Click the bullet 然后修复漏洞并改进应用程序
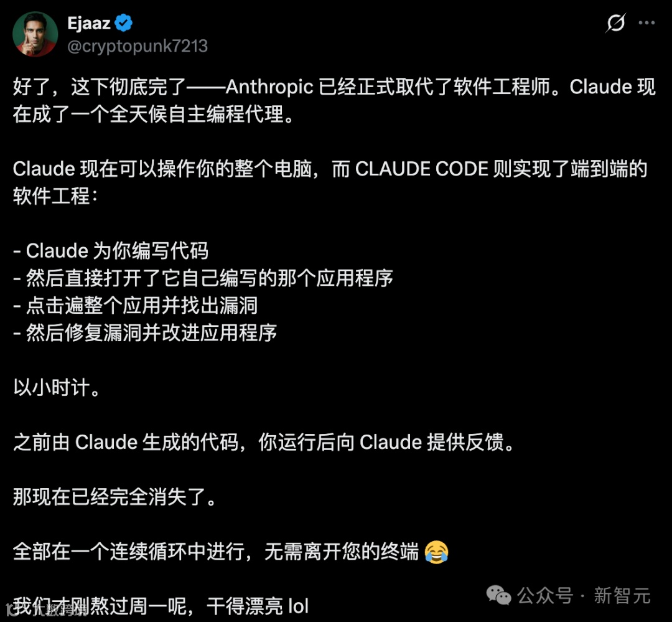The width and height of the screenshot is (672, 622). pos(145,333)
